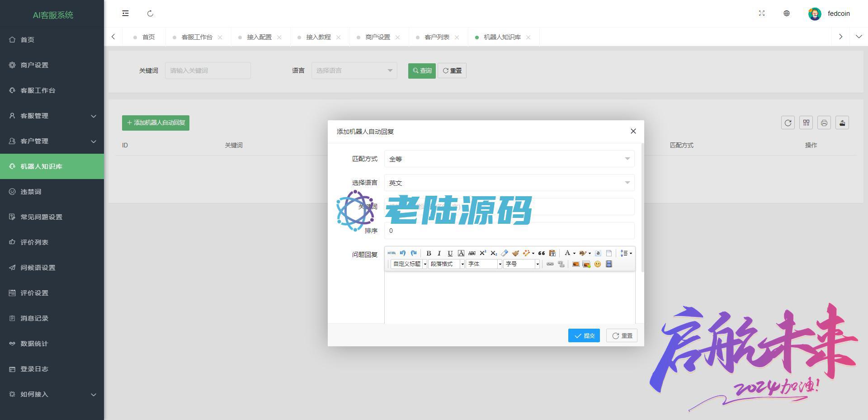Print the table with the printer icon
868x420 pixels.
point(824,123)
